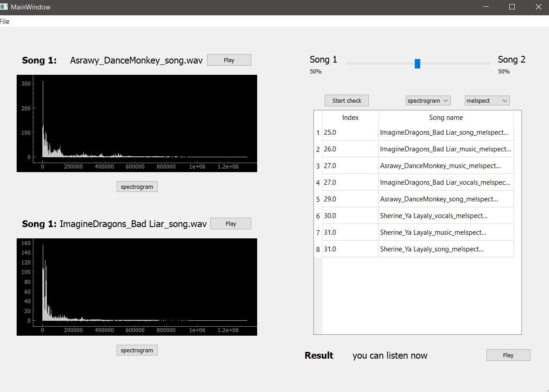The image size is (549, 392).
Task: Minimize the MainWindow window
Action: (x=486, y=7)
